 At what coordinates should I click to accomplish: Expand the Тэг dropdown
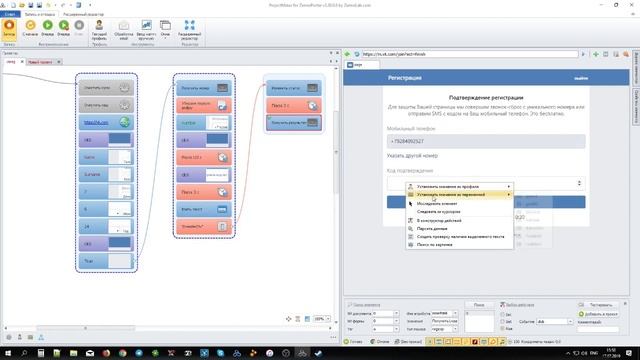(x=396, y=329)
